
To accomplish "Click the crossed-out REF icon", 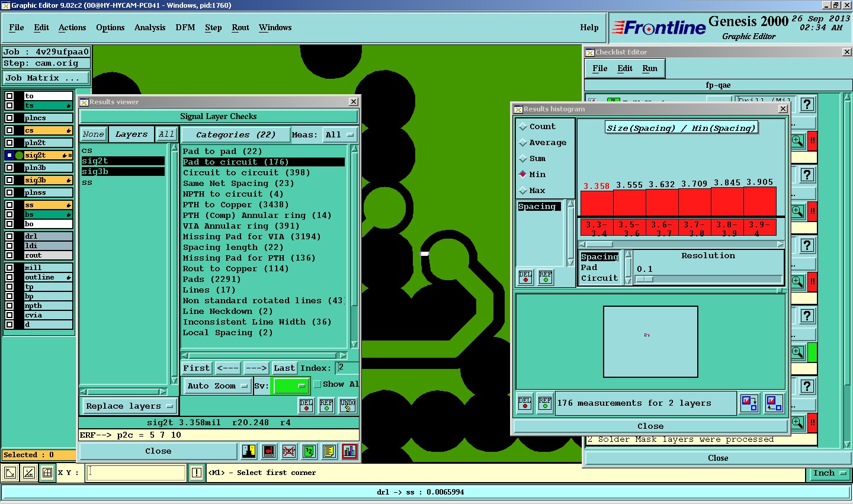I will [289, 451].
